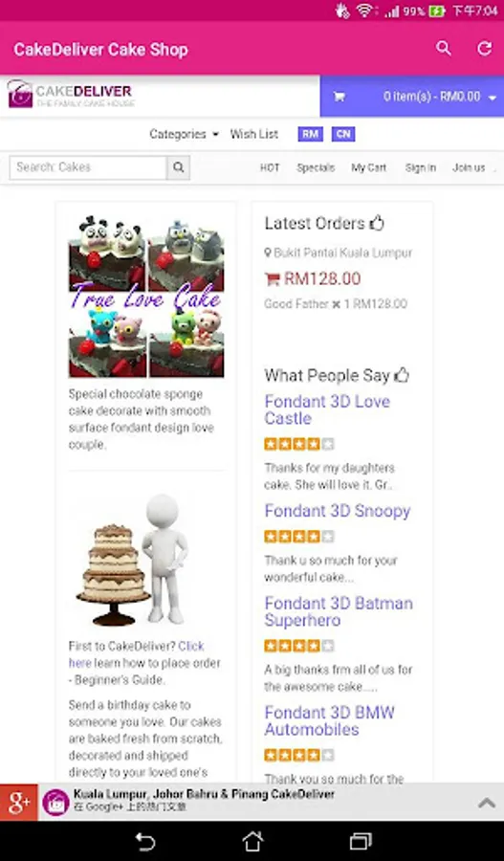Click the shopping cart icon
Screen dimensions: 504x861
pos(340,98)
